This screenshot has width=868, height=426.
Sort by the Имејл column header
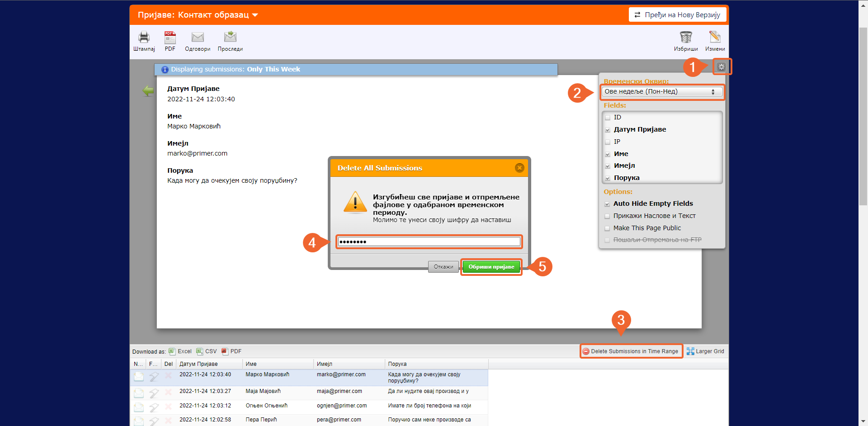point(349,364)
